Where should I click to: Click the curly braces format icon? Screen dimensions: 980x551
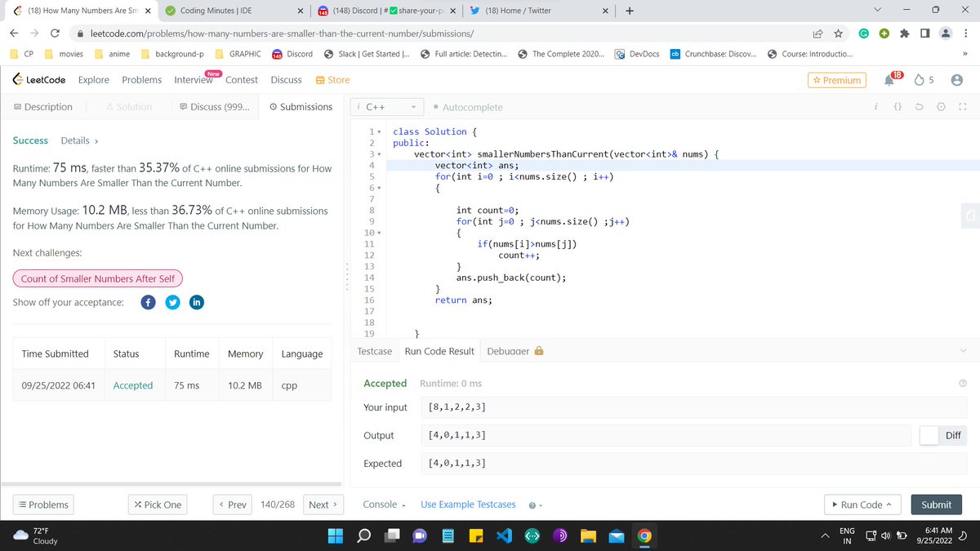click(x=898, y=107)
